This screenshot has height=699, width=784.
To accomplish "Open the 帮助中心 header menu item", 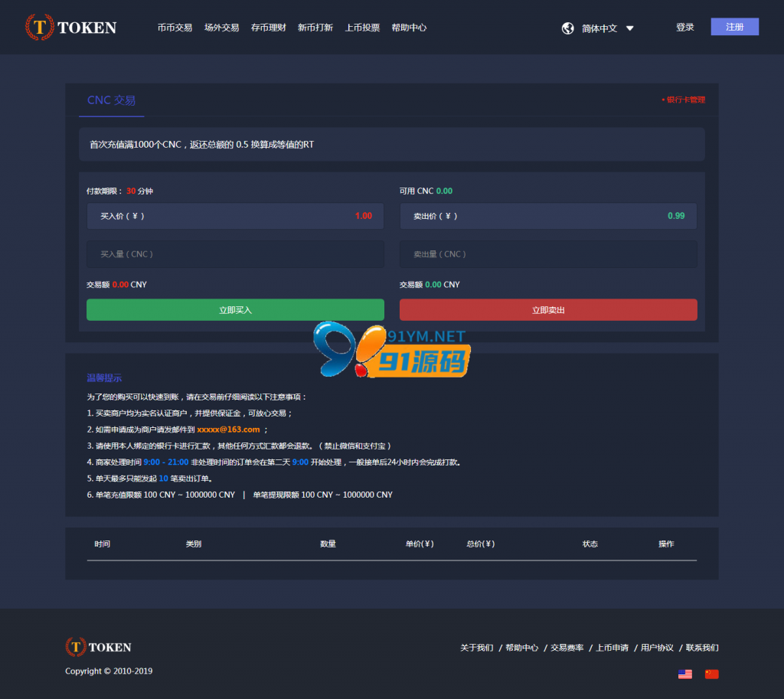I will [409, 28].
